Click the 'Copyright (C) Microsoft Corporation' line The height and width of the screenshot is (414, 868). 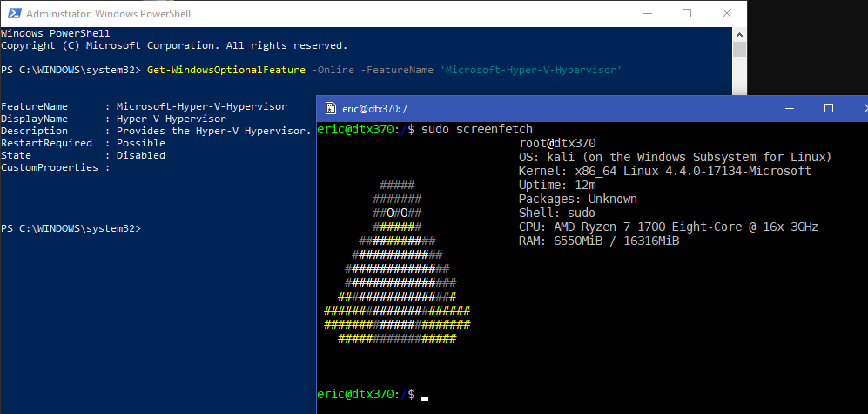174,45
